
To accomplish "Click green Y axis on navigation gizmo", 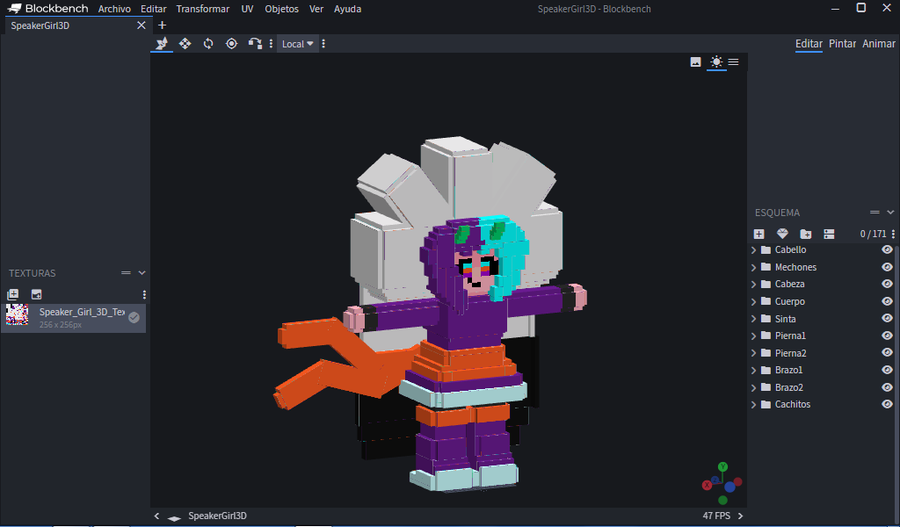I will coord(723,467).
